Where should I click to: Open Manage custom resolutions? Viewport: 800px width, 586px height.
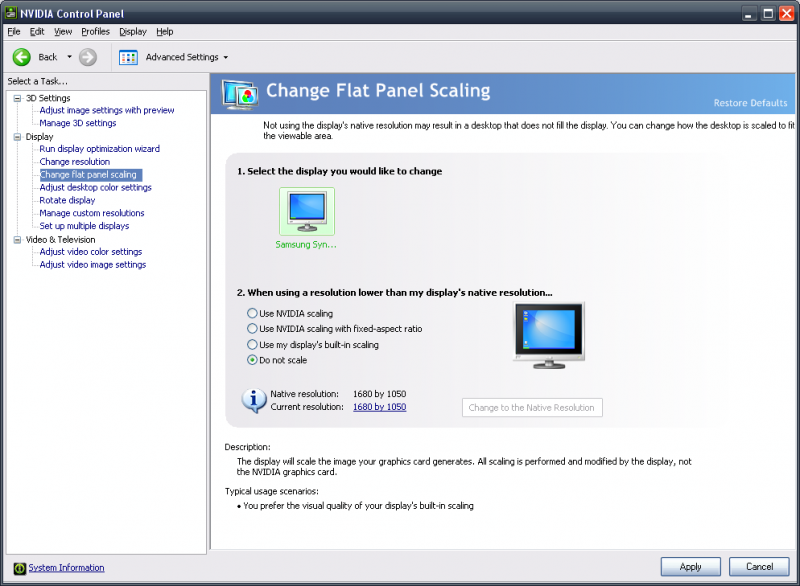pos(92,213)
